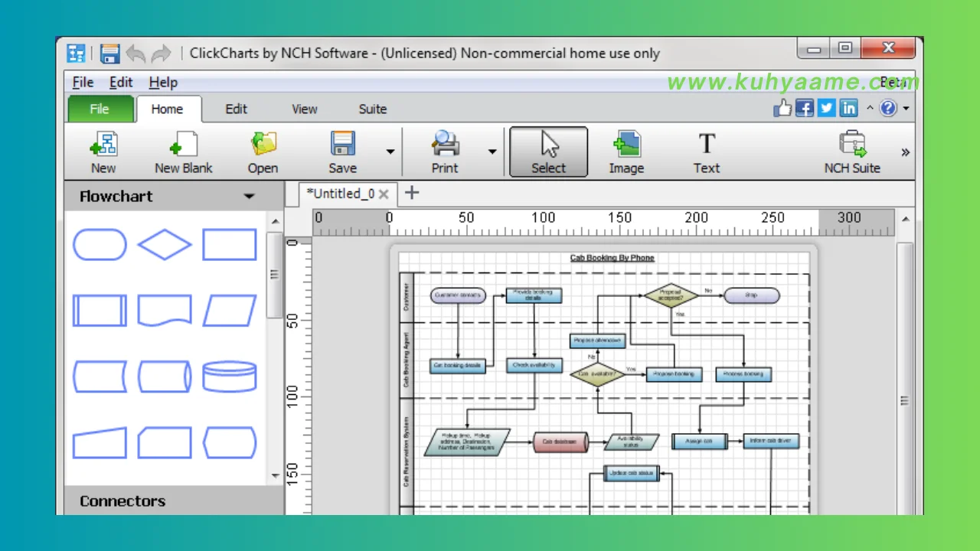Select the Check availability box in diagram
The image size is (980, 551).
point(534,365)
